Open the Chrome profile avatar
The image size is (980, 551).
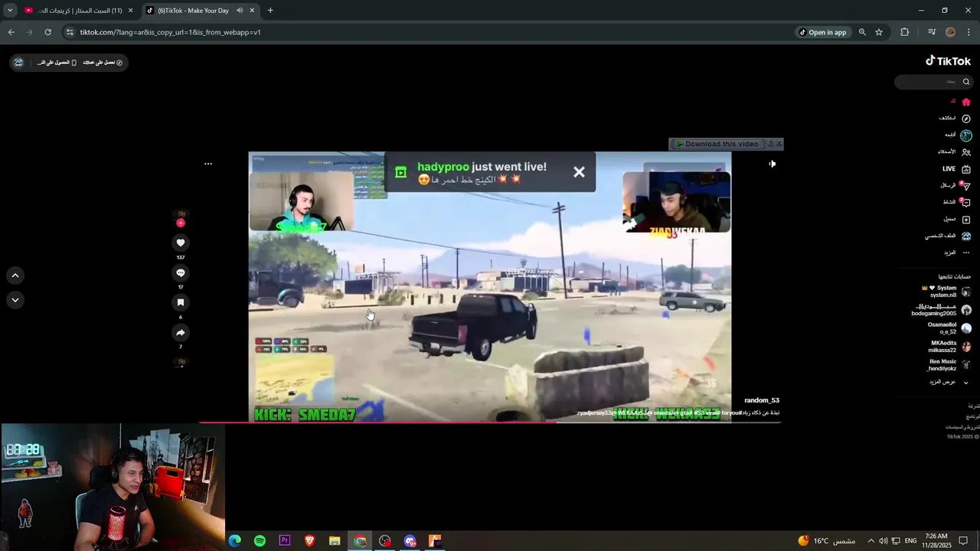click(x=951, y=32)
